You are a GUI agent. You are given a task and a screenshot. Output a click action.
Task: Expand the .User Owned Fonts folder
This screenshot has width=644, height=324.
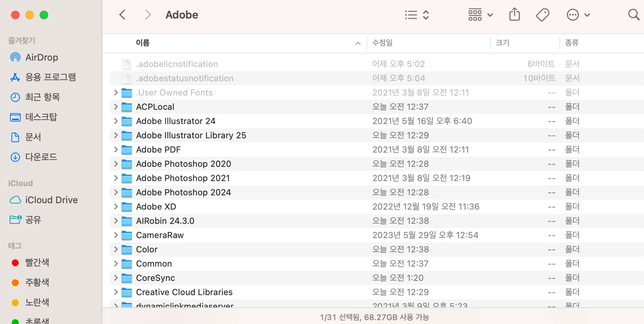(x=116, y=93)
